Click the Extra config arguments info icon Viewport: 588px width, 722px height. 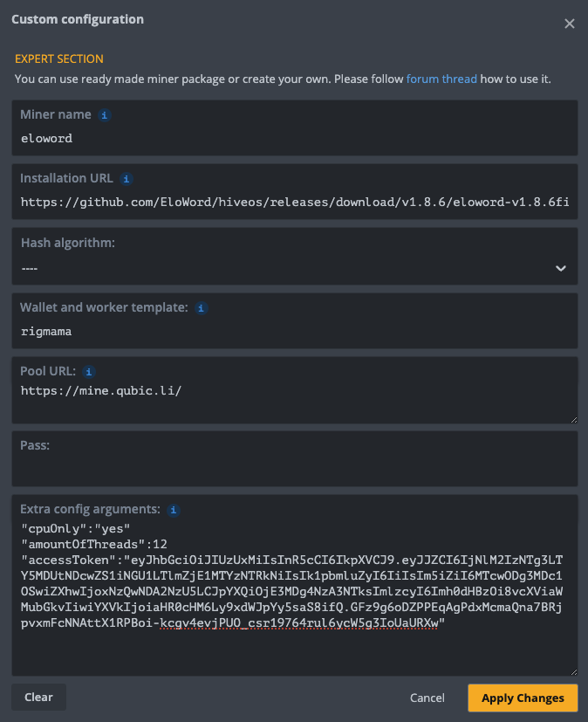coord(173,509)
